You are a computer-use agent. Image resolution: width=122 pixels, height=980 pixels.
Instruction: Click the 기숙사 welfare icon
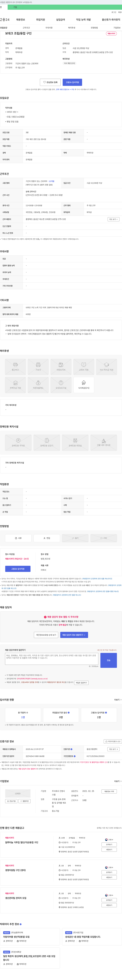(38, 367)
